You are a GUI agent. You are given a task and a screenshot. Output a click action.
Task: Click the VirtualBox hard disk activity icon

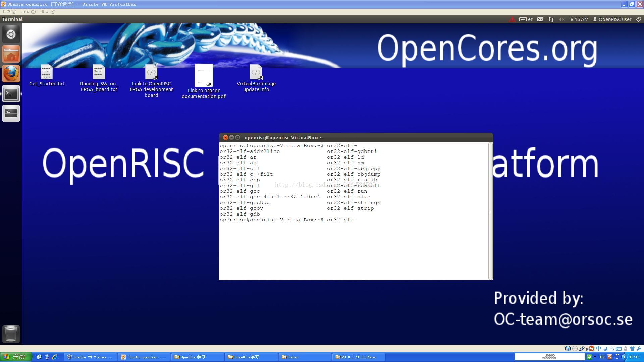568,349
